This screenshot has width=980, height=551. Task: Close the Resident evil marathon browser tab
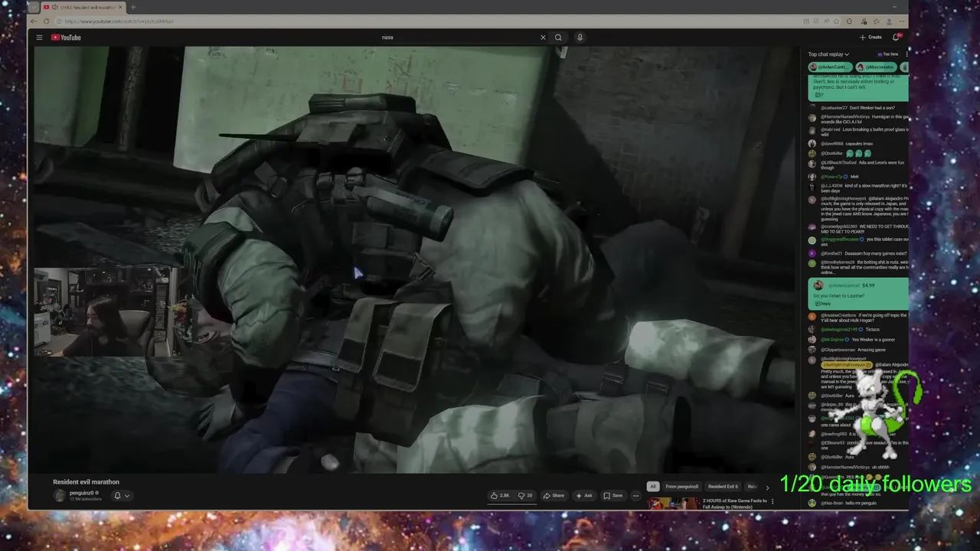pyautogui.click(x=120, y=8)
